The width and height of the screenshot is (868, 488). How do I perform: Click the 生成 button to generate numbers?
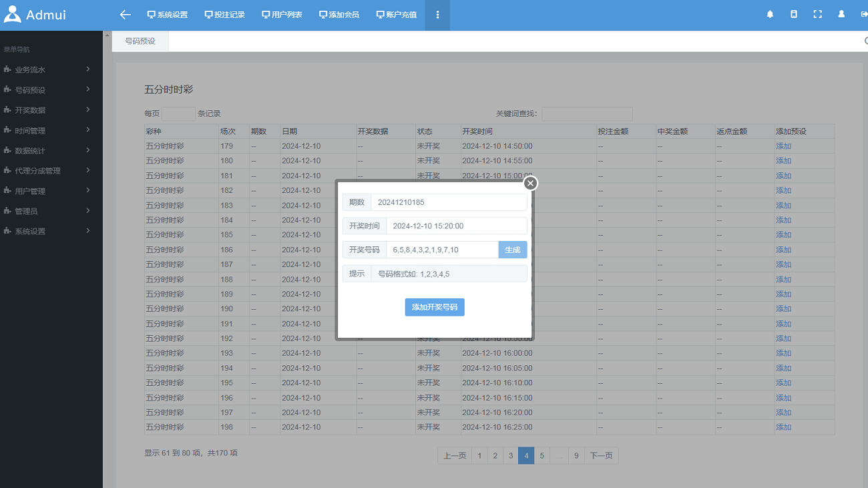512,250
